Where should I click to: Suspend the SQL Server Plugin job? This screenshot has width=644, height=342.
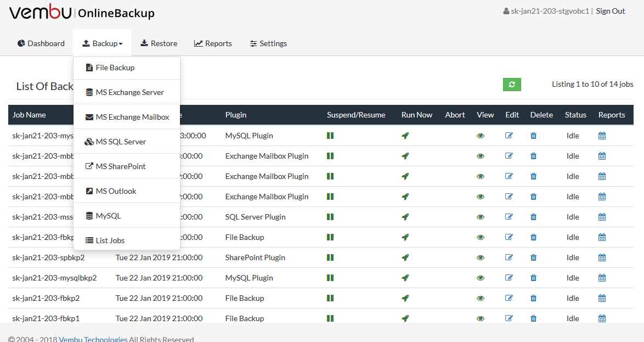click(x=330, y=217)
